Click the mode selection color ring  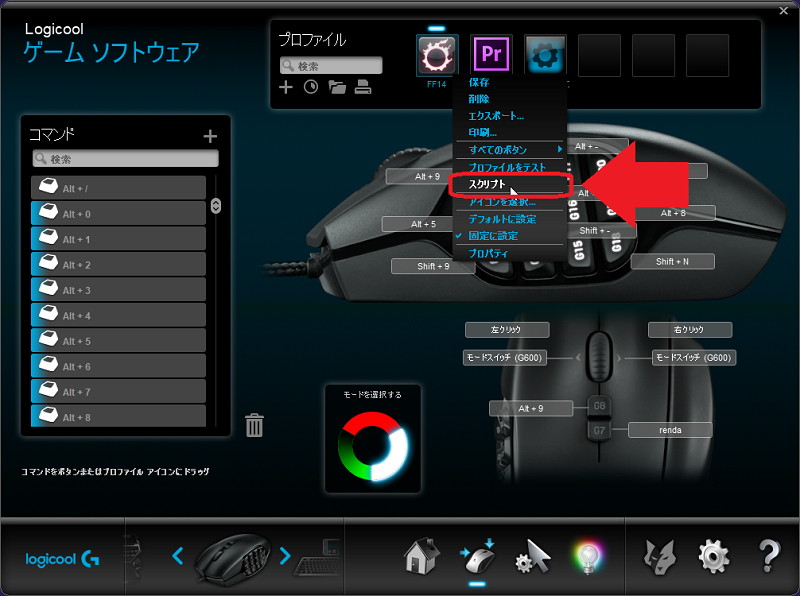coord(372,446)
